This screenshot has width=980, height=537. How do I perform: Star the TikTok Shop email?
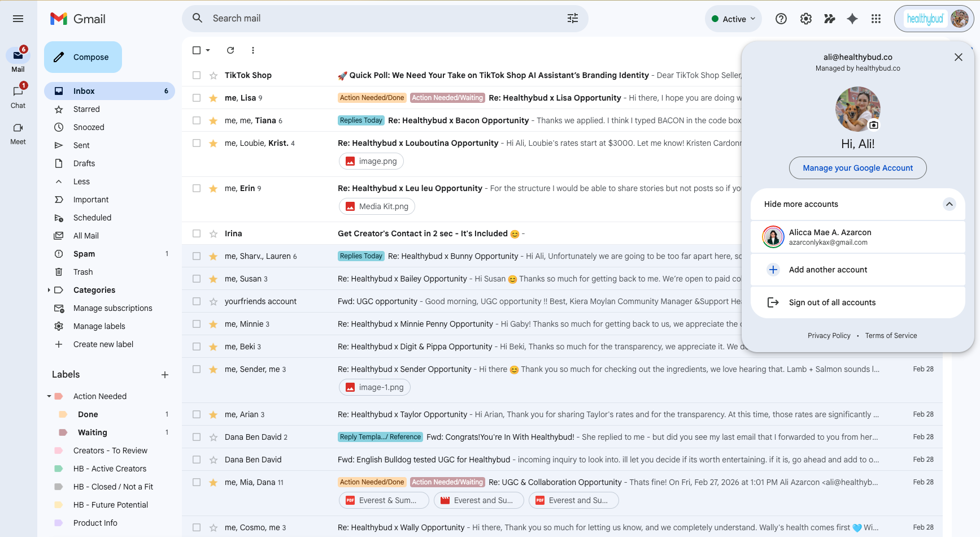tap(214, 75)
